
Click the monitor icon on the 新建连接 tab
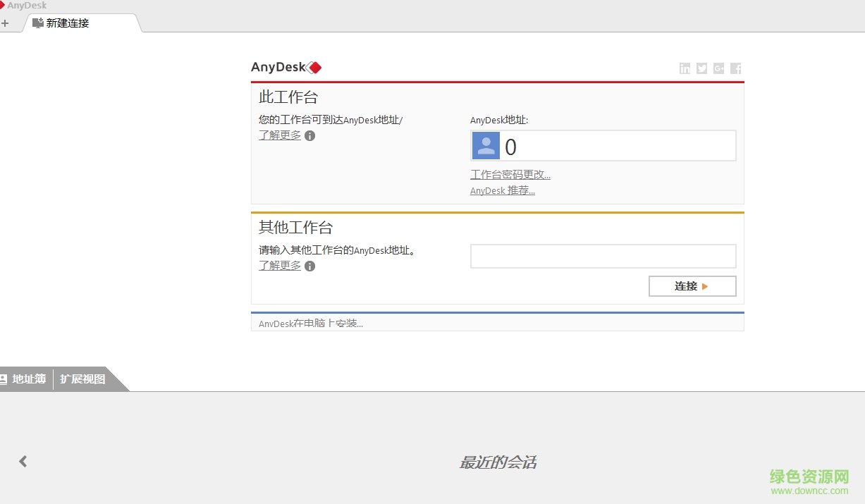tap(37, 23)
